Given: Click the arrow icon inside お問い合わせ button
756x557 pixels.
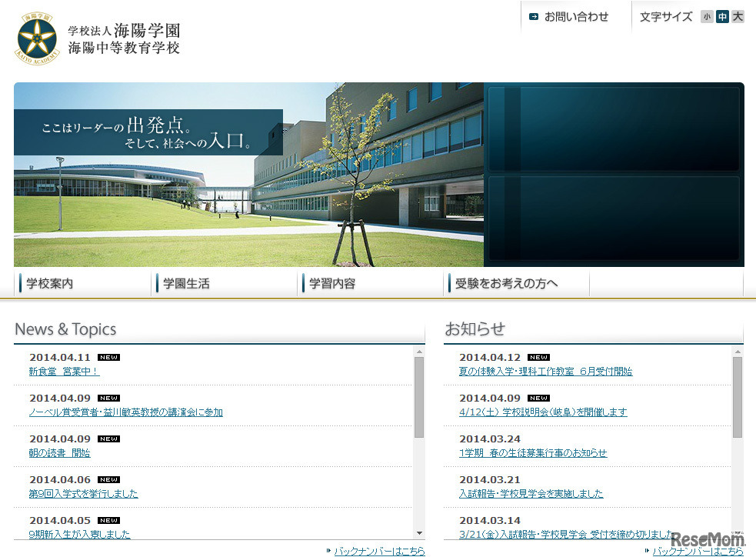Looking at the screenshot, I should coord(535,15).
